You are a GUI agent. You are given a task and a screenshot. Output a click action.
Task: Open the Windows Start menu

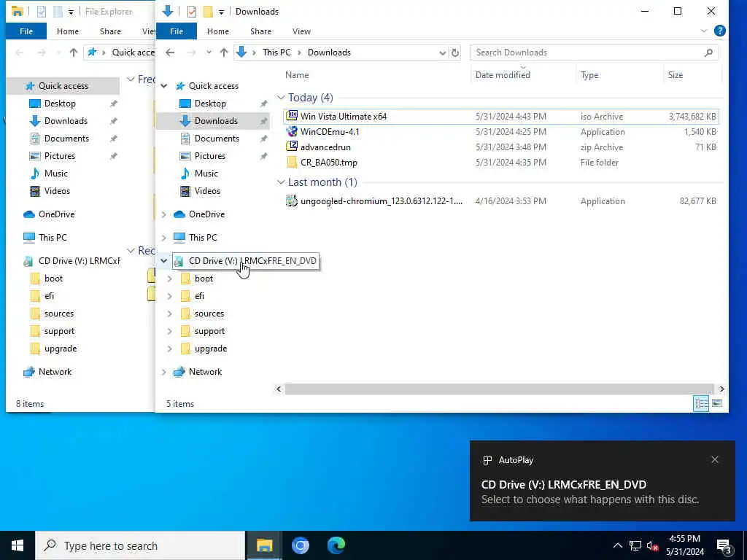(x=18, y=545)
